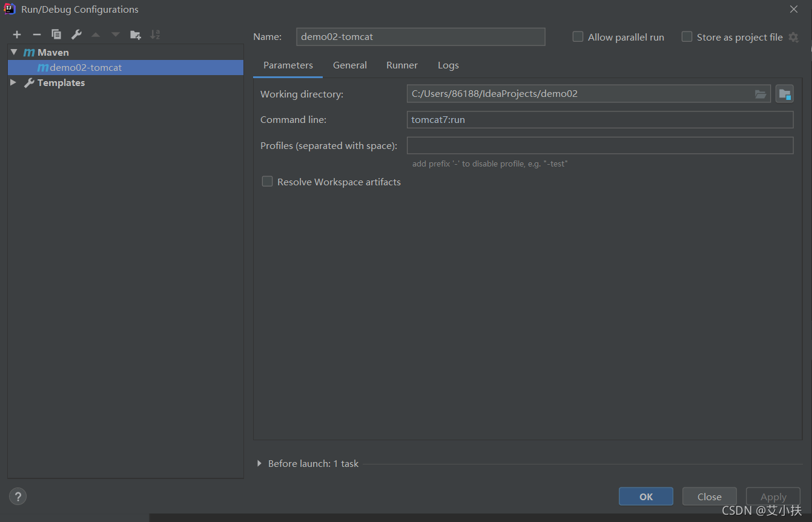The image size is (812, 522).
Task: Create a new folder with folder-plus icon
Action: (x=136, y=35)
